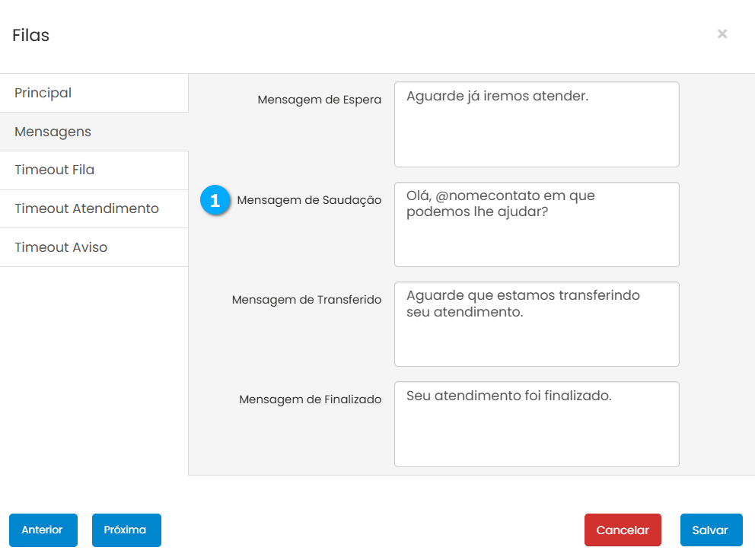Click the Filas dialog title
This screenshot has height=560, width=755.
[x=31, y=35]
